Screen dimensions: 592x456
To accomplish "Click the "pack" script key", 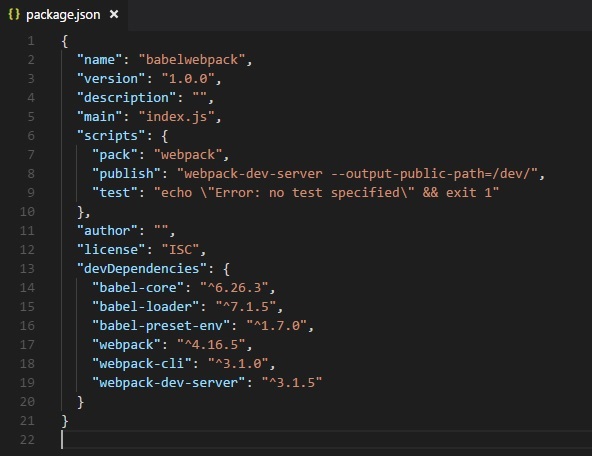I will coord(115,154).
